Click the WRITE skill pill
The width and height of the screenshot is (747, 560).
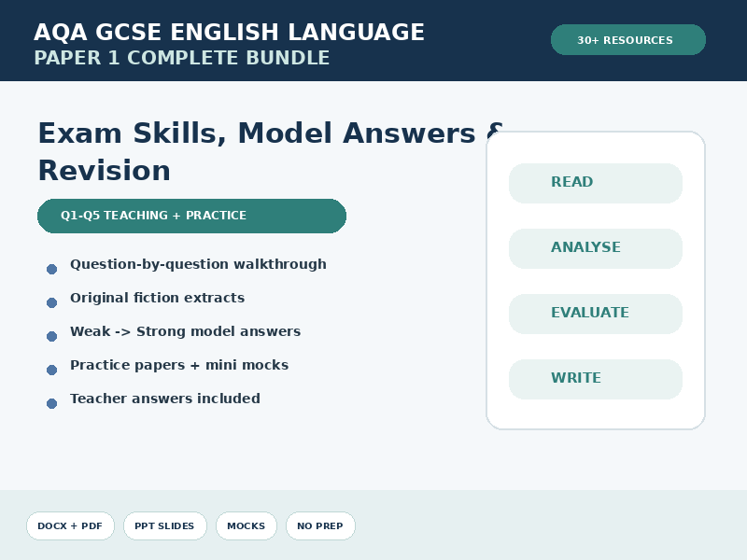[596, 379]
